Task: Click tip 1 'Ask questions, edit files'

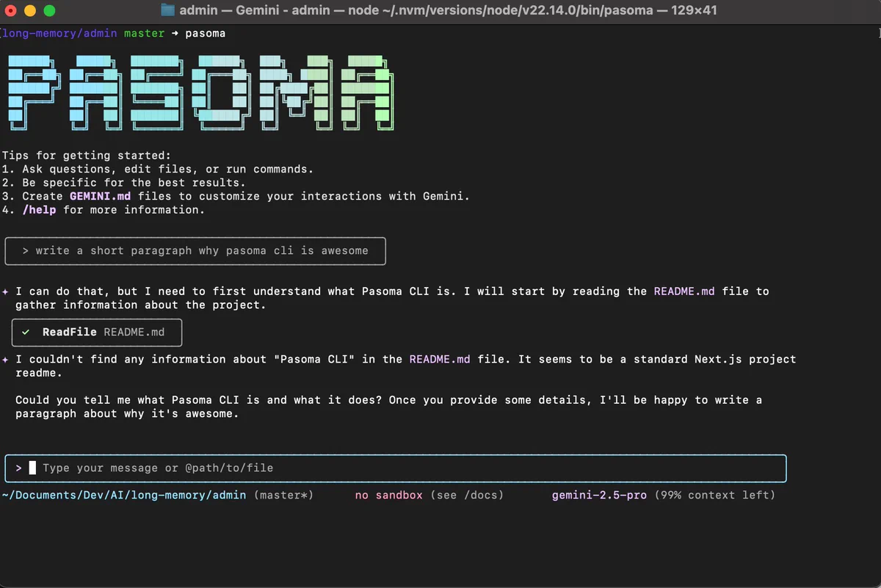Action: (x=158, y=170)
